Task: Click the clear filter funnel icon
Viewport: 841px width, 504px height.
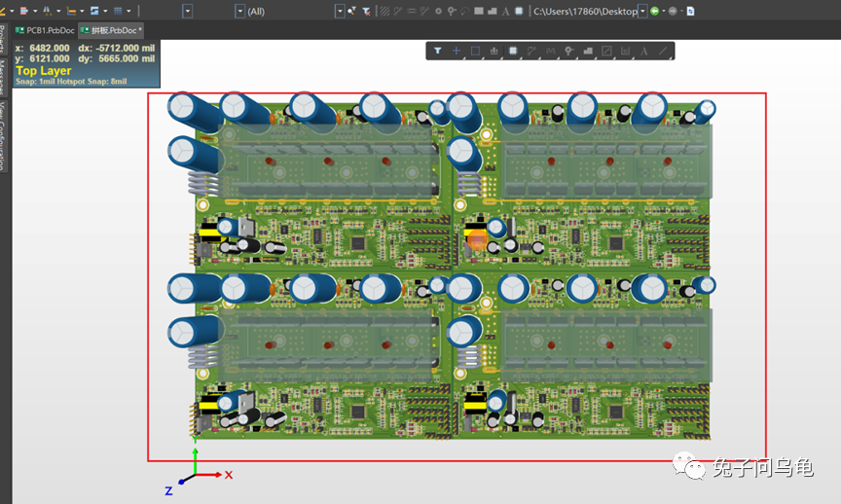Action: (366, 11)
